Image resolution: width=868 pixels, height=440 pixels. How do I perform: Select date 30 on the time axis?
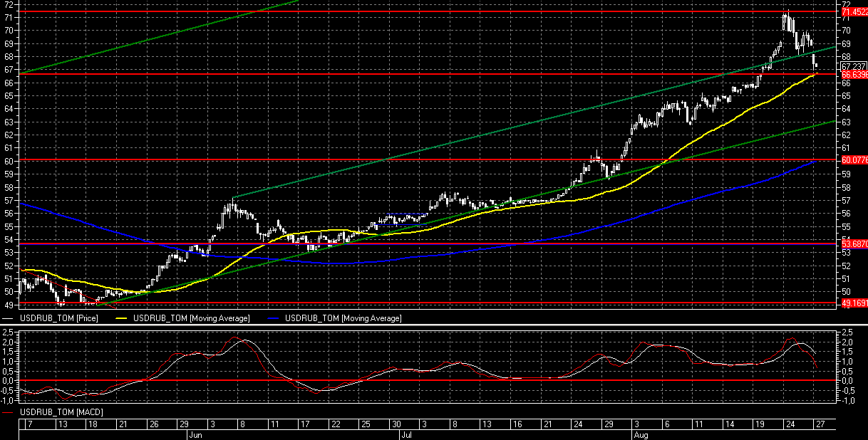[396, 424]
